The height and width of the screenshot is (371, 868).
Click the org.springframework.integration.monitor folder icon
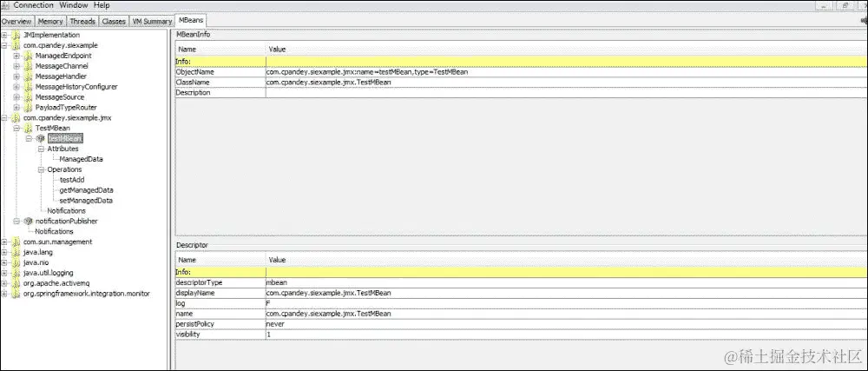pyautogui.click(x=16, y=294)
